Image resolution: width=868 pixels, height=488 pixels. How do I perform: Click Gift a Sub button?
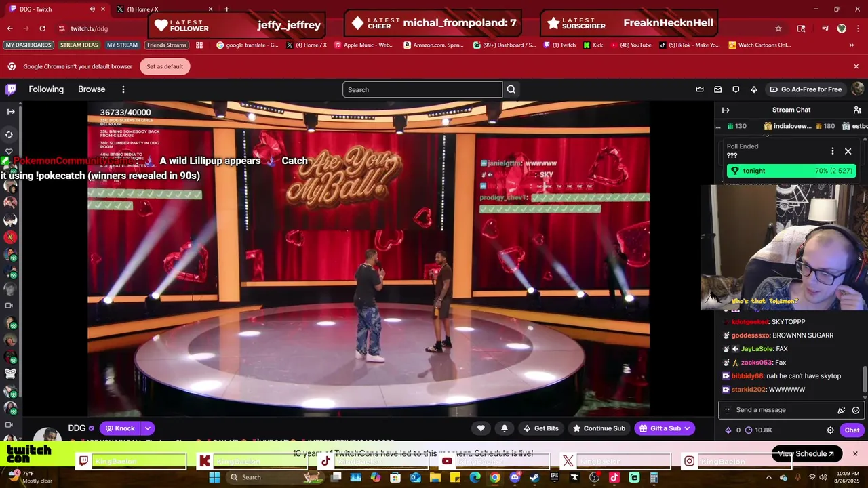click(665, 428)
